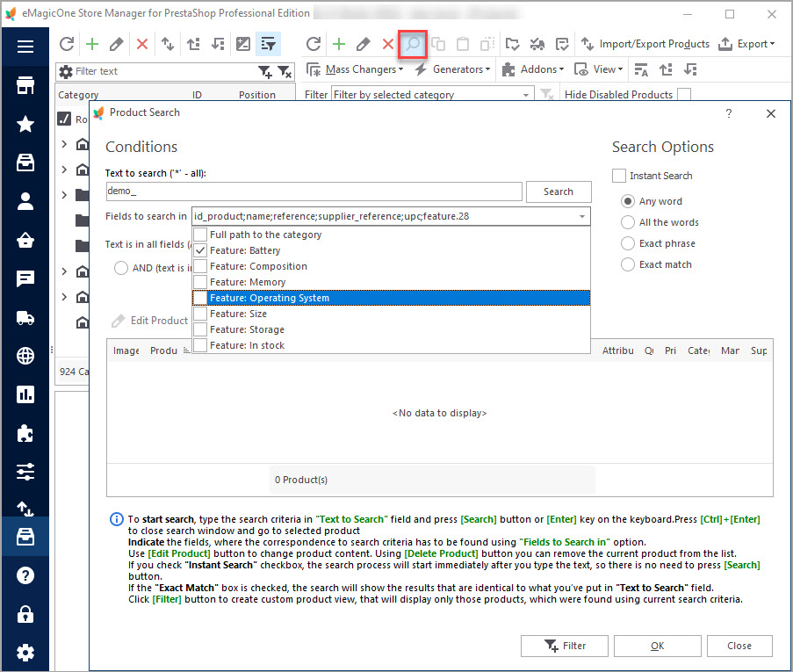
Task: Delete category with the red X
Action: [x=142, y=45]
